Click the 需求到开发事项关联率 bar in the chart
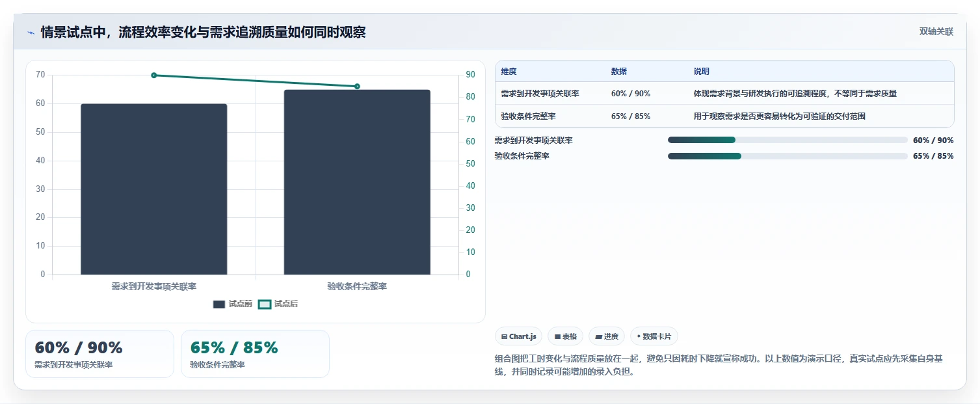980x404 pixels. [154, 189]
